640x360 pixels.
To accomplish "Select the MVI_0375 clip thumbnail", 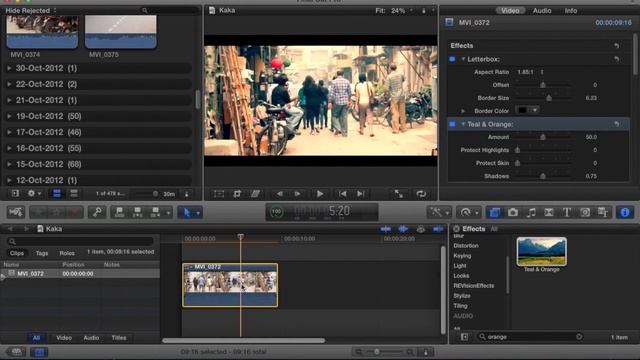I will pos(120,32).
